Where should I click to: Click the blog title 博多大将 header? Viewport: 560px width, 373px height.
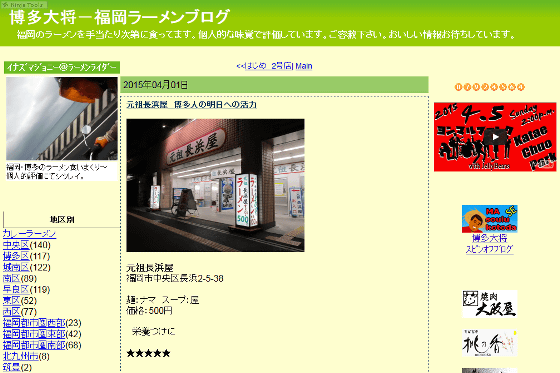119,17
